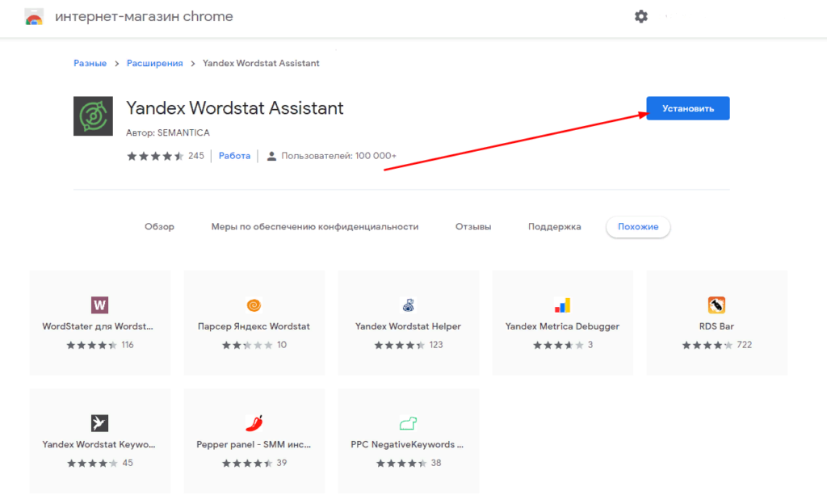Open the settings gear icon
Image resolution: width=827 pixels, height=504 pixels.
640,16
